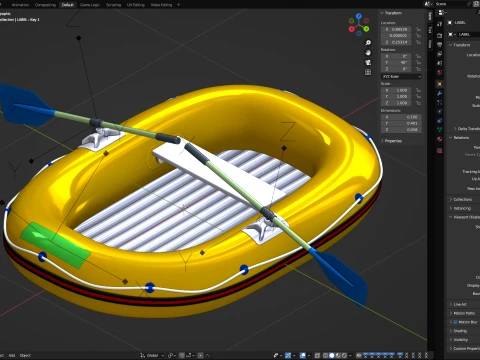The height and width of the screenshot is (360, 480).
Task: Open the Particles properties tab icon
Action: 439,102
